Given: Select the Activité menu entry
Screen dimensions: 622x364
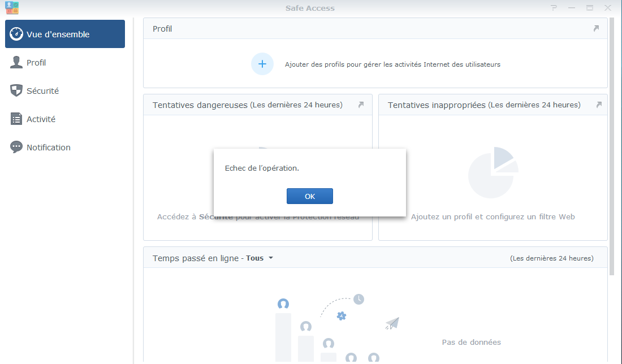Looking at the screenshot, I should click(x=41, y=119).
